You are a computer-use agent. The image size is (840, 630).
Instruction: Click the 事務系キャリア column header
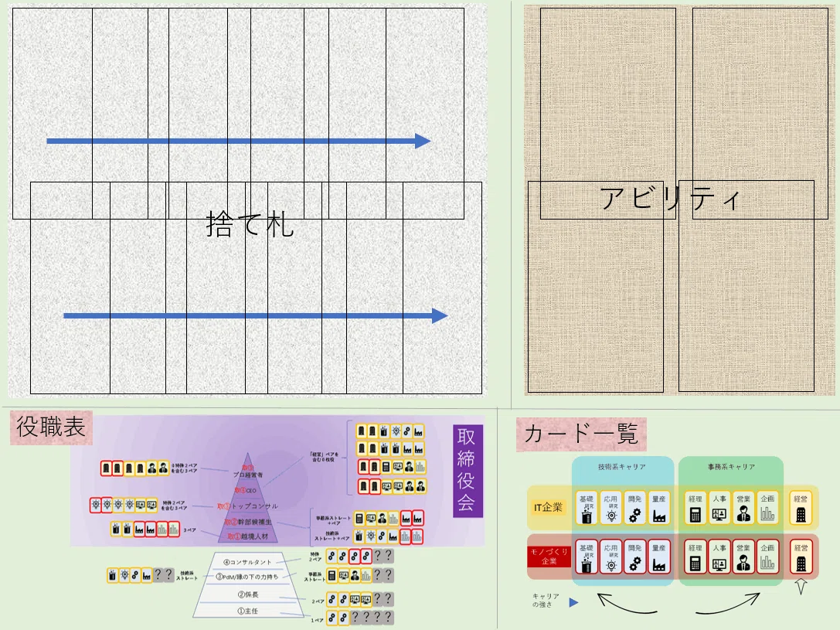[x=731, y=467]
